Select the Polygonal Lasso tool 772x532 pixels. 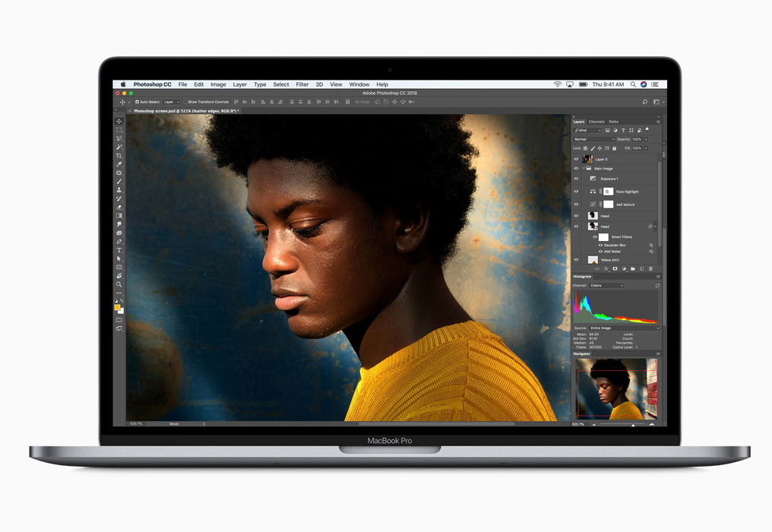click(x=119, y=138)
